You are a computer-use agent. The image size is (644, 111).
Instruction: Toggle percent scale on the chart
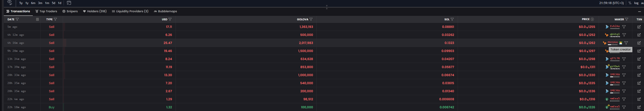point(630,3)
